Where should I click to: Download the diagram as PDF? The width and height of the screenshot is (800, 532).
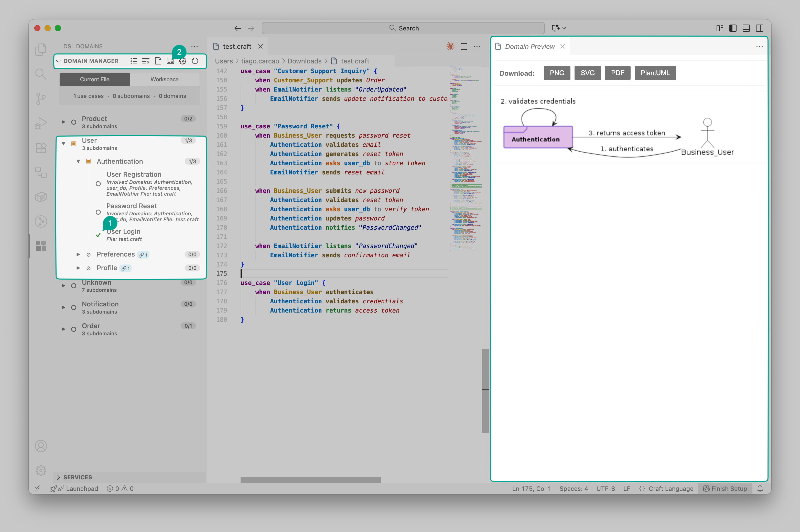coord(617,73)
